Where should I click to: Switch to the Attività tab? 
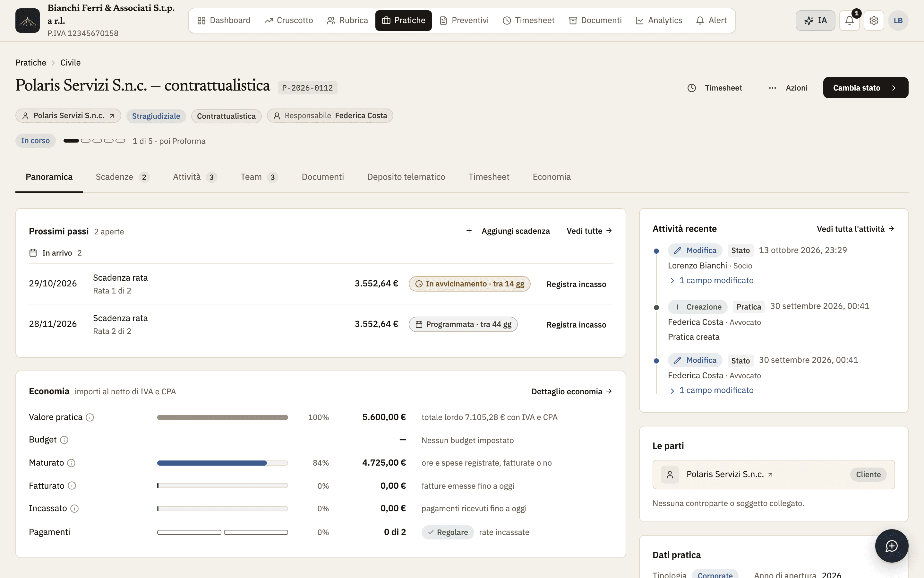pos(195,177)
